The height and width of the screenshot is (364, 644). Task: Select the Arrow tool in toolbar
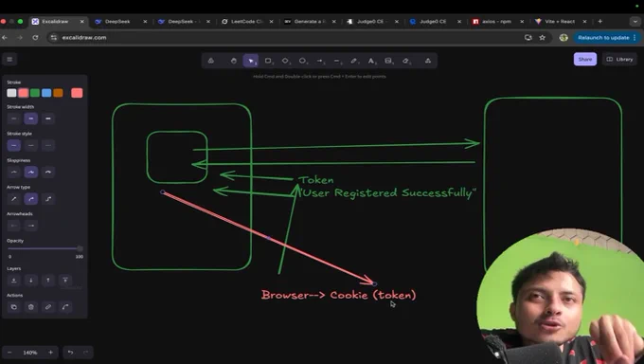(x=320, y=61)
